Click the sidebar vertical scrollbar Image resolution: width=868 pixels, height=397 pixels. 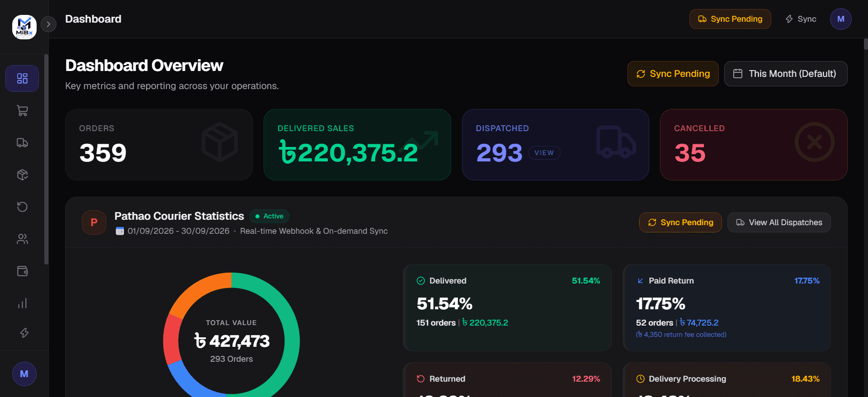click(46, 159)
